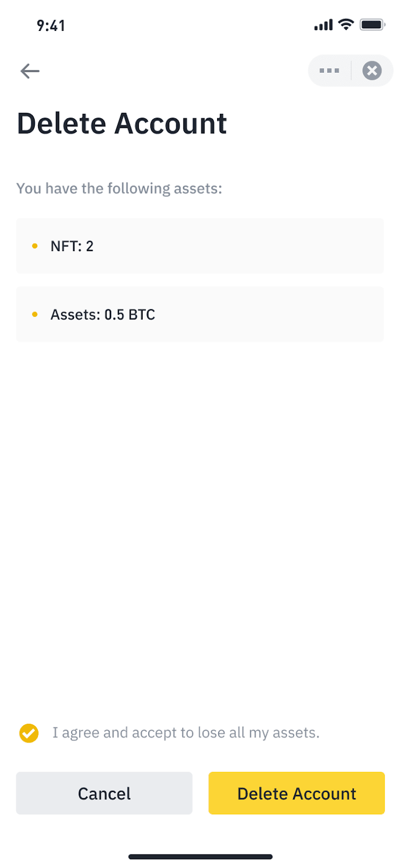Tap the "You have the following assets" text

[x=119, y=188]
